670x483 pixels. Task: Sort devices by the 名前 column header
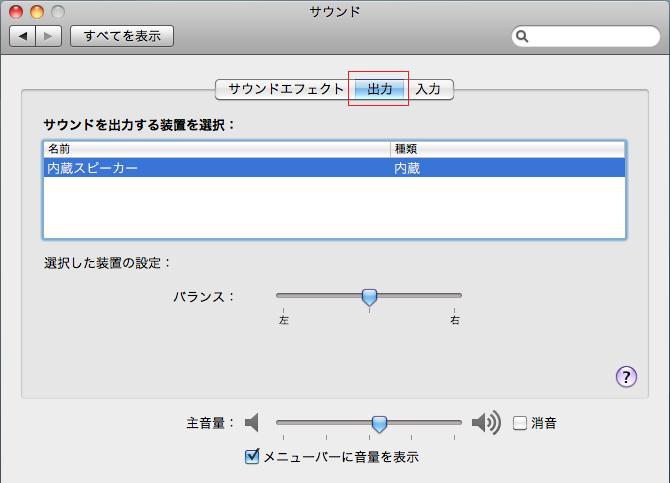[x=217, y=149]
